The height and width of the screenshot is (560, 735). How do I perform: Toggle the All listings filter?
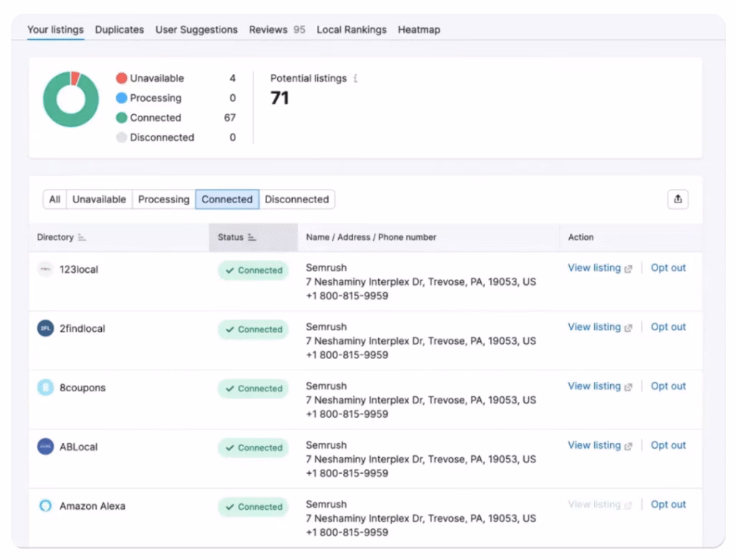click(54, 199)
